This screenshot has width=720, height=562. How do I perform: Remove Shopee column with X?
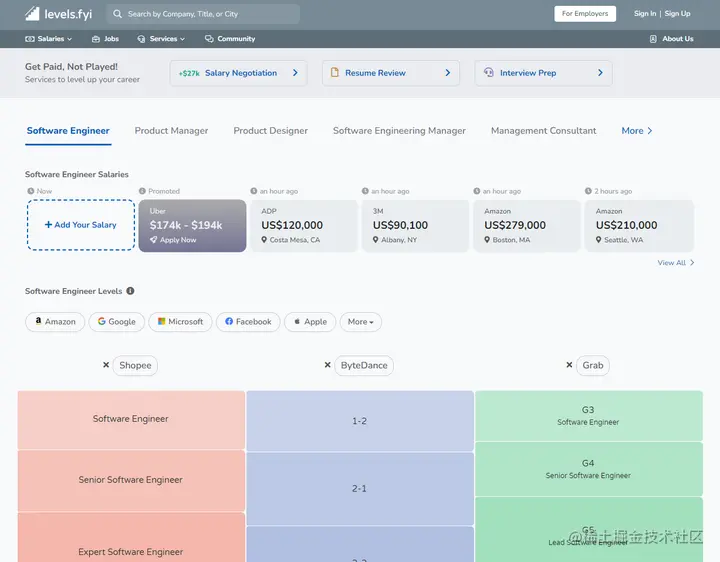[106, 365]
